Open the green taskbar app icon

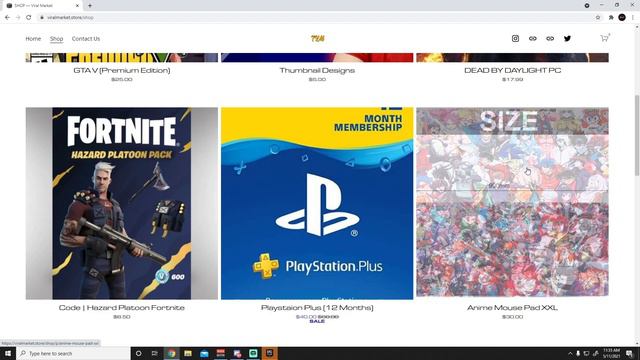tap(253, 353)
